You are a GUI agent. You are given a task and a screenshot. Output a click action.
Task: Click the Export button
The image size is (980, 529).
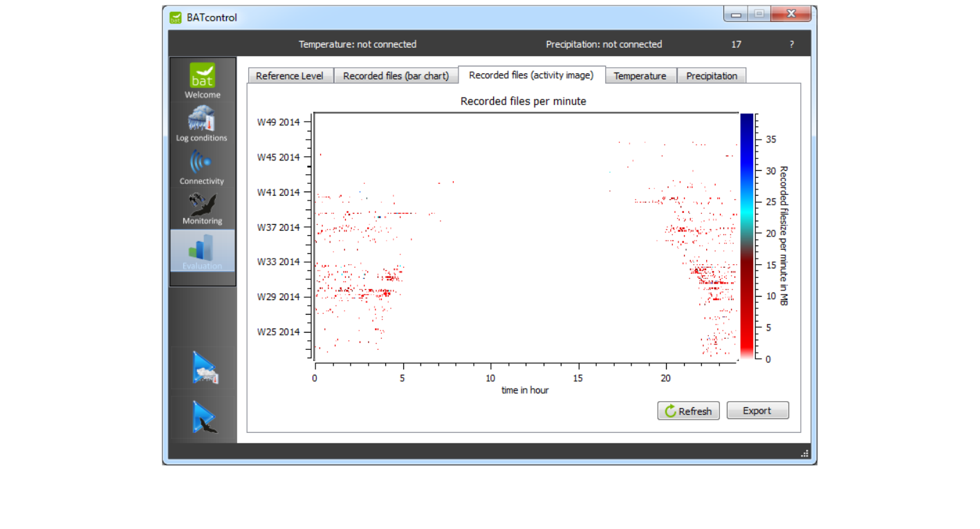757,411
